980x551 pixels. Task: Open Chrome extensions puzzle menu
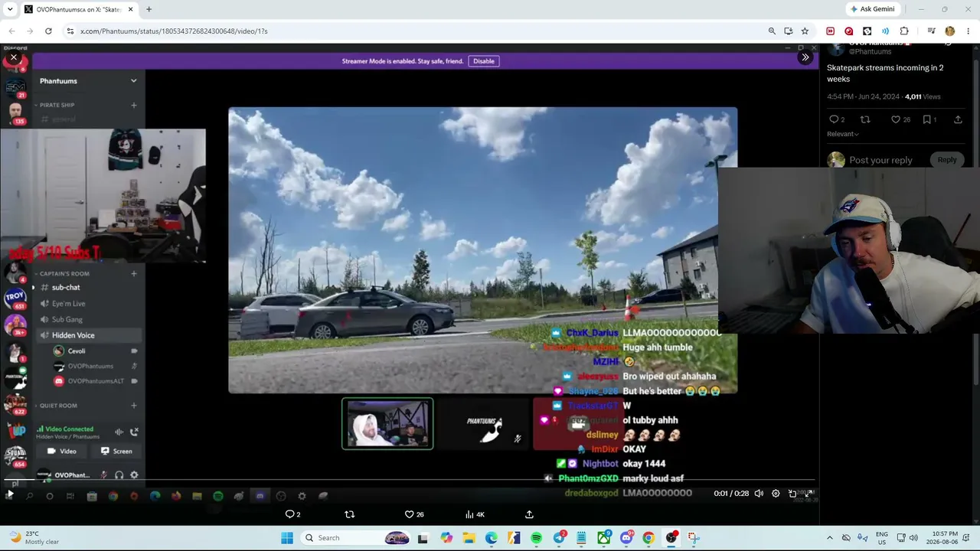tap(904, 31)
